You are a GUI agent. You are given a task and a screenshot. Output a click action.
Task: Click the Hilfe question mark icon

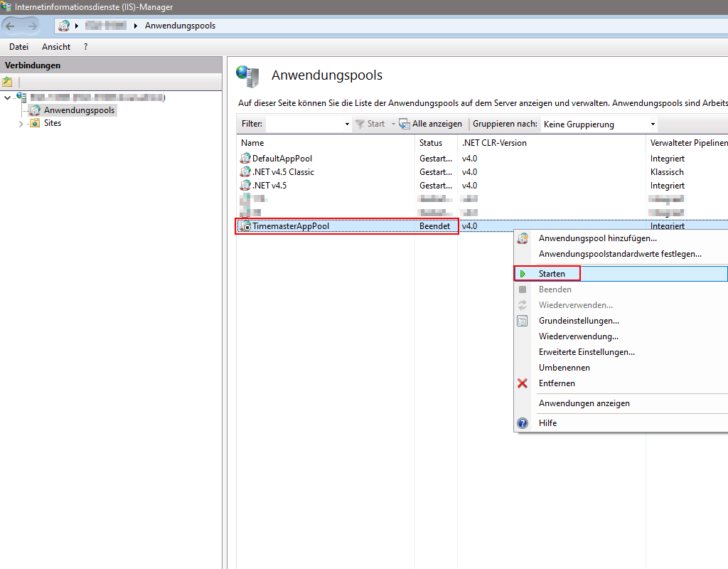pyautogui.click(x=523, y=423)
